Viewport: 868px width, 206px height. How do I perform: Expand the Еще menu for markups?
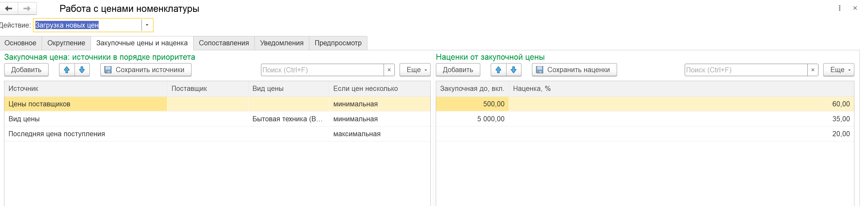(838, 70)
